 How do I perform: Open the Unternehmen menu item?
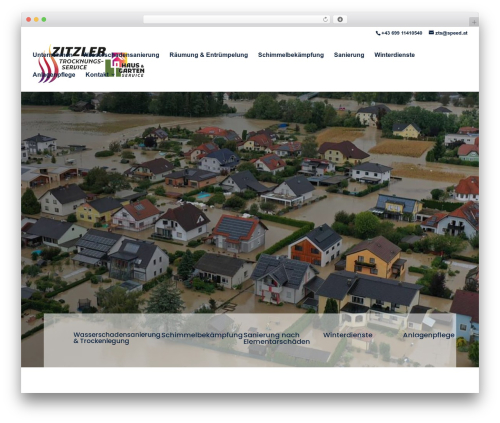click(x=52, y=55)
